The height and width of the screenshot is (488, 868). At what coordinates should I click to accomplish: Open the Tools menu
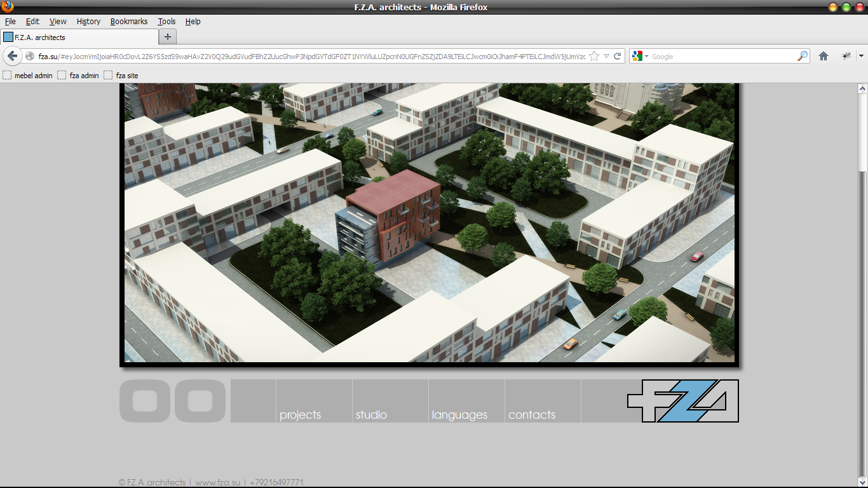pyautogui.click(x=166, y=21)
